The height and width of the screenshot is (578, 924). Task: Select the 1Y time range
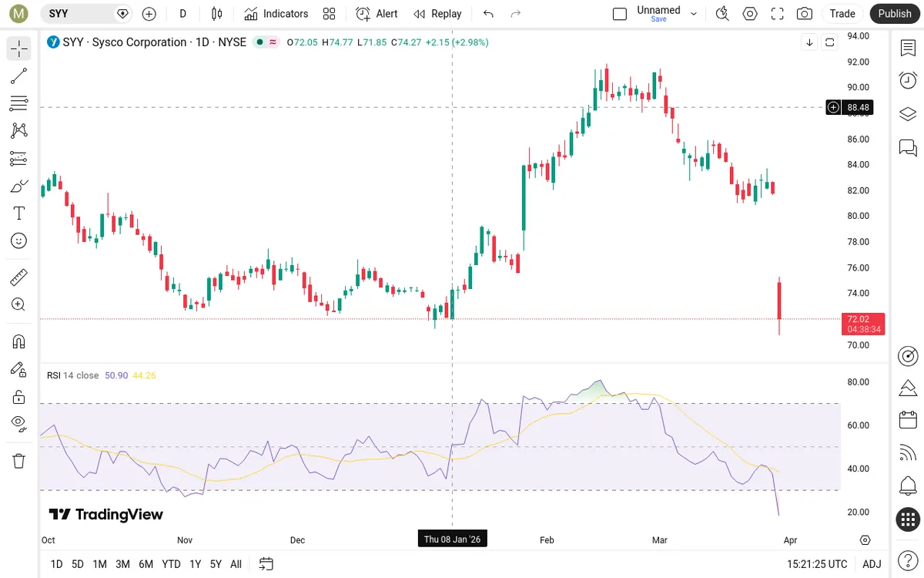[x=196, y=564]
